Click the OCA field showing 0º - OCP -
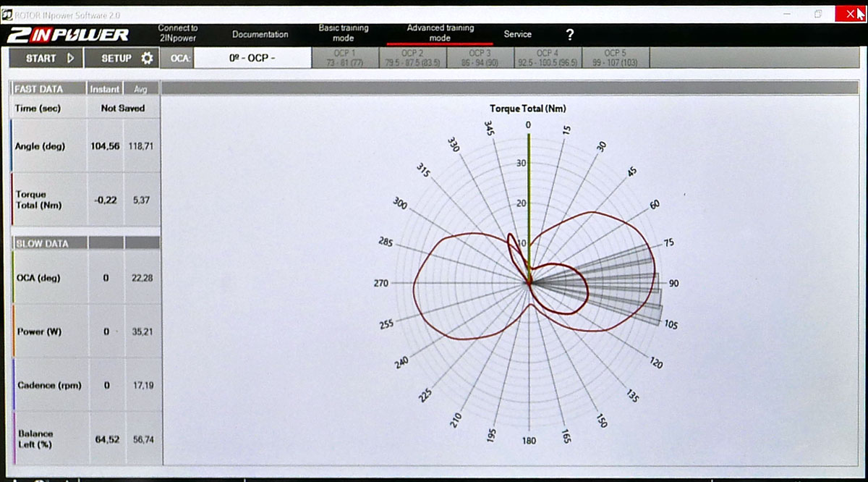 [252, 58]
